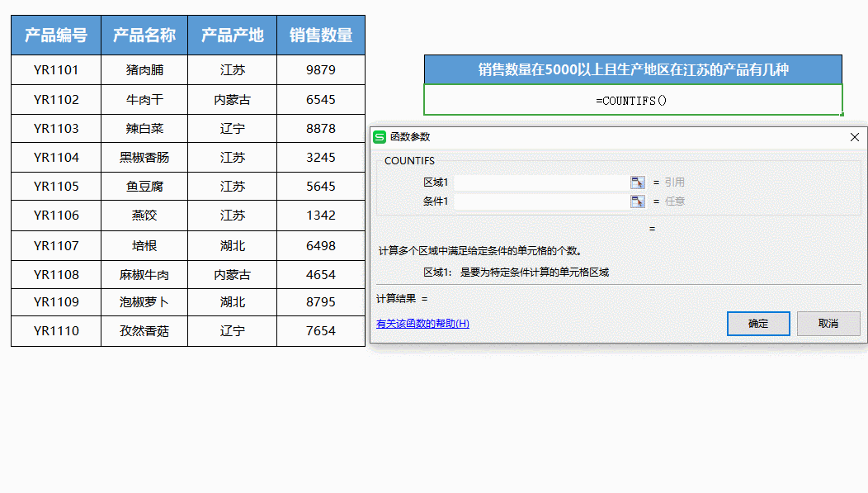Select the 内蒙古 cell in YR1102 row
The height and width of the screenshot is (493, 868).
[233, 100]
